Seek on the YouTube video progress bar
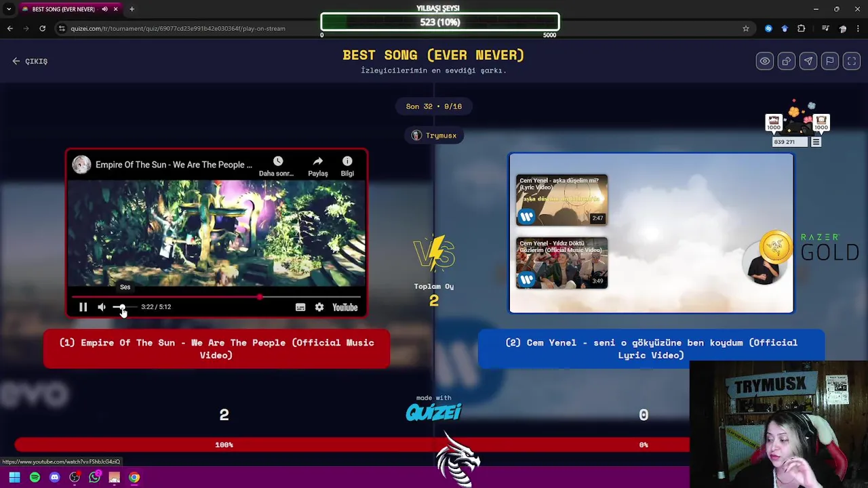The image size is (868, 488). click(x=216, y=297)
